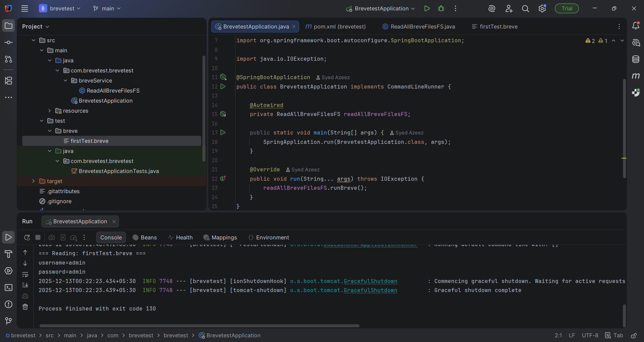The height and width of the screenshot is (342, 644).
Task: Open the Terminal tool window
Action: click(x=8, y=288)
